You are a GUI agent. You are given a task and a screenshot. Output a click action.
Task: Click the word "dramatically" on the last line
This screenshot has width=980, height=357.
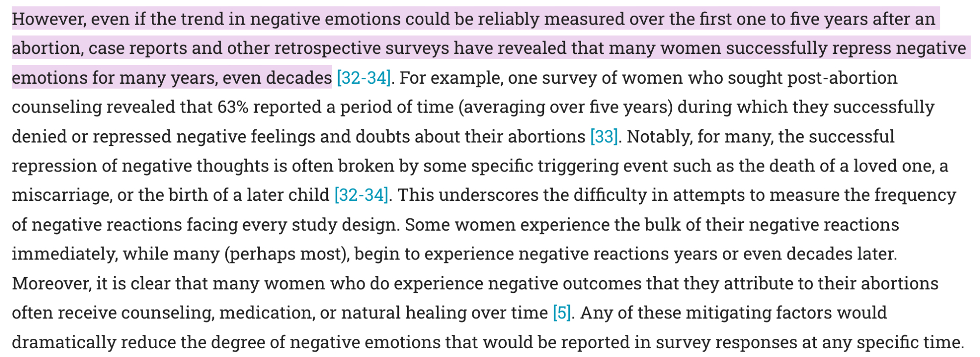(64, 342)
